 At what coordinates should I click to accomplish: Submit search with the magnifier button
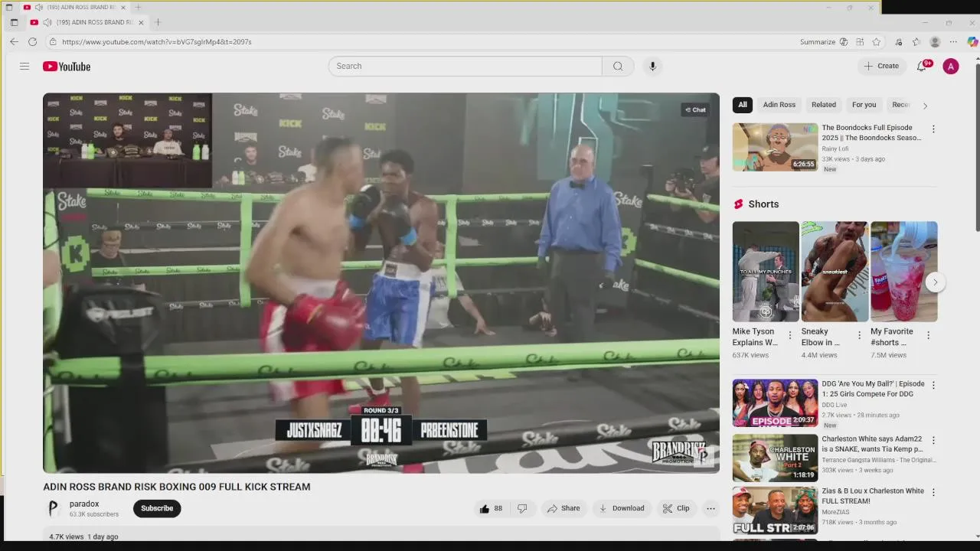(618, 66)
